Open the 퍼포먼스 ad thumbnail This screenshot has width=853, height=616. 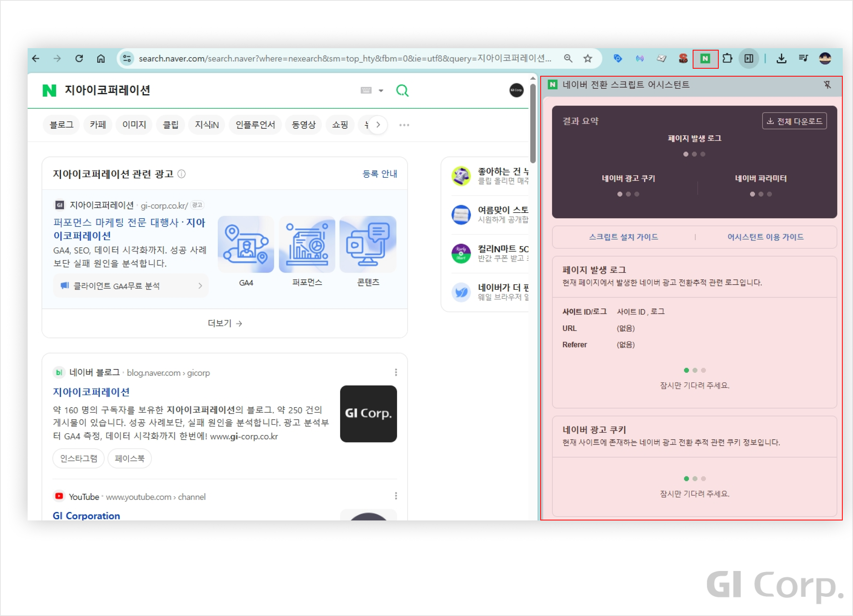point(307,245)
